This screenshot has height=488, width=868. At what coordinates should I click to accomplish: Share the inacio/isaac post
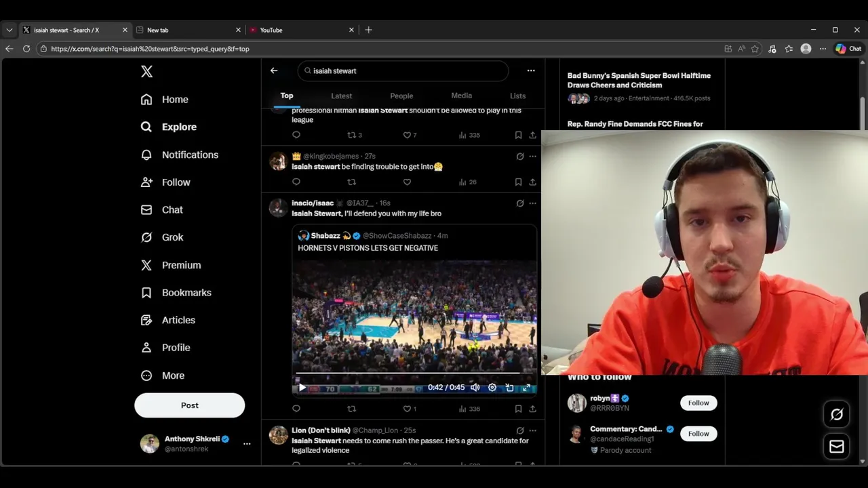[x=532, y=409]
